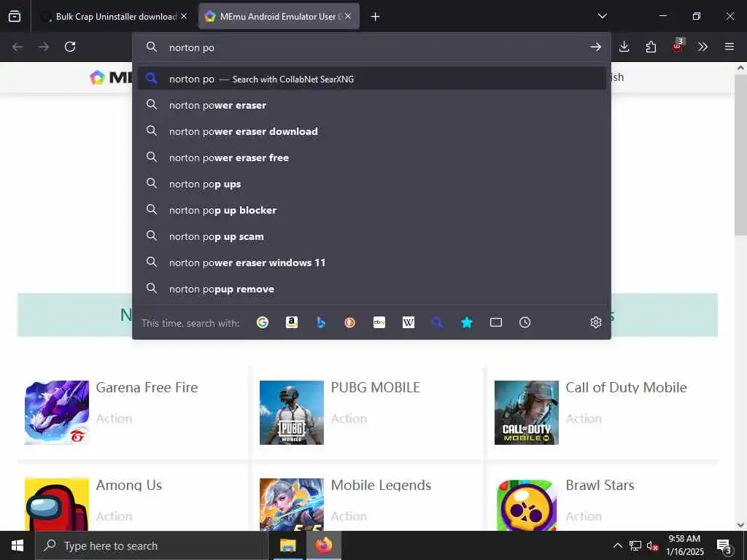
Task: Open the Extensions puzzle icon
Action: click(x=651, y=47)
